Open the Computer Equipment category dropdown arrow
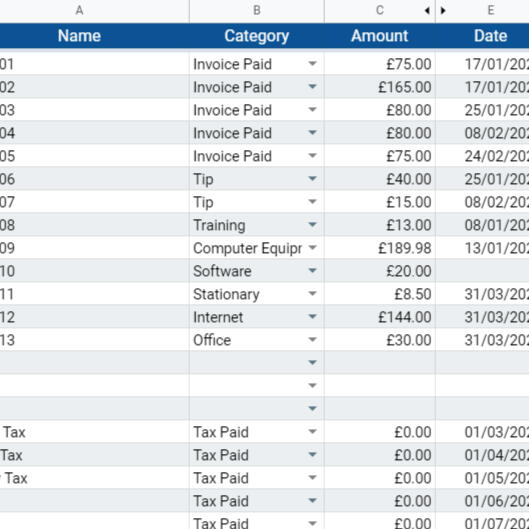This screenshot has height=529, width=529. [312, 247]
